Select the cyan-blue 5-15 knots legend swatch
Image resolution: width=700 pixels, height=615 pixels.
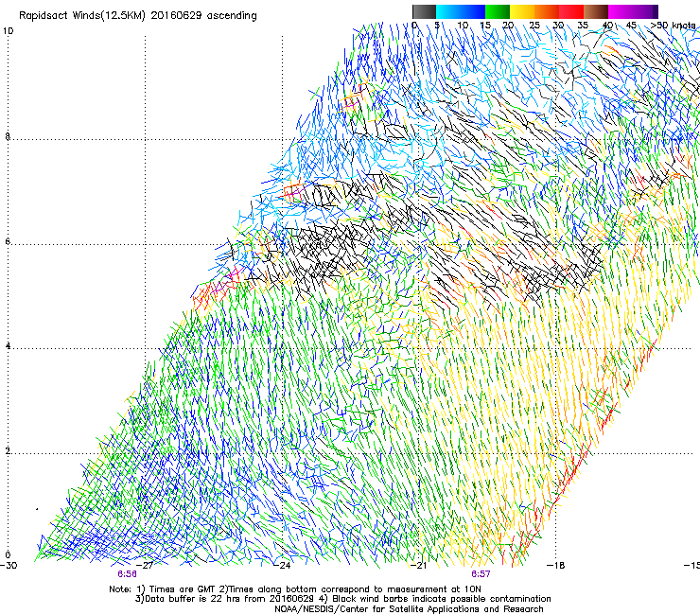coord(461,11)
